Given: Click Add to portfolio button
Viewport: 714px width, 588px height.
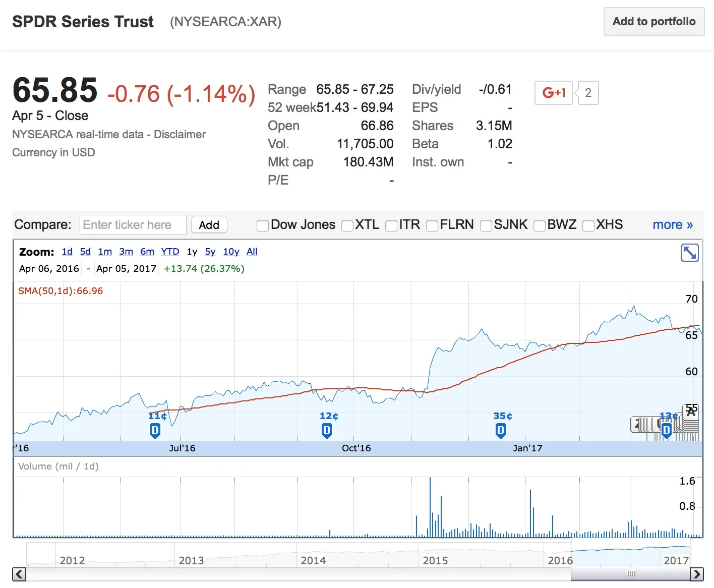Looking at the screenshot, I should point(654,22).
